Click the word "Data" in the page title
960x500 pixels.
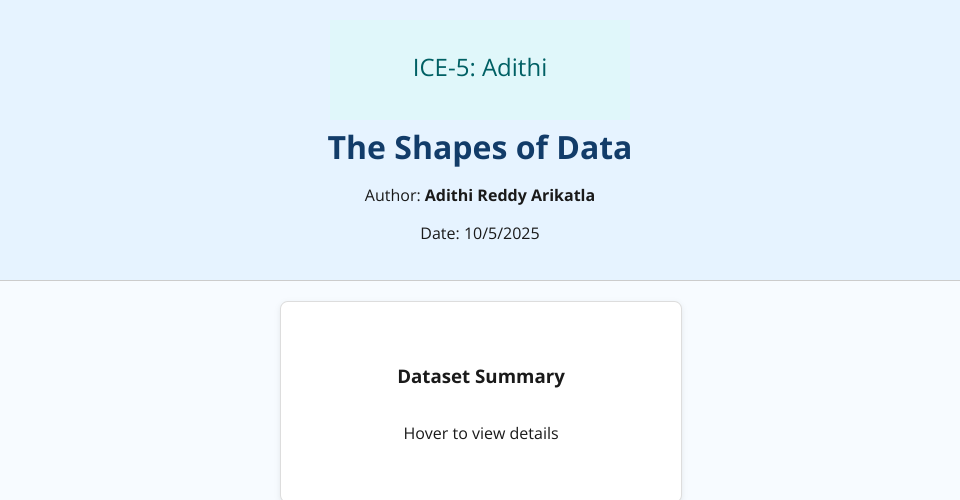pyautogui.click(x=594, y=148)
